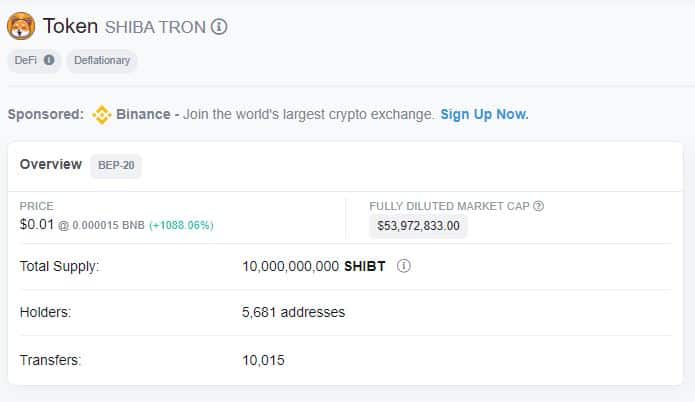Viewport: 695px width, 402px height.
Task: Follow the Sign Up Now link
Action: click(x=484, y=114)
